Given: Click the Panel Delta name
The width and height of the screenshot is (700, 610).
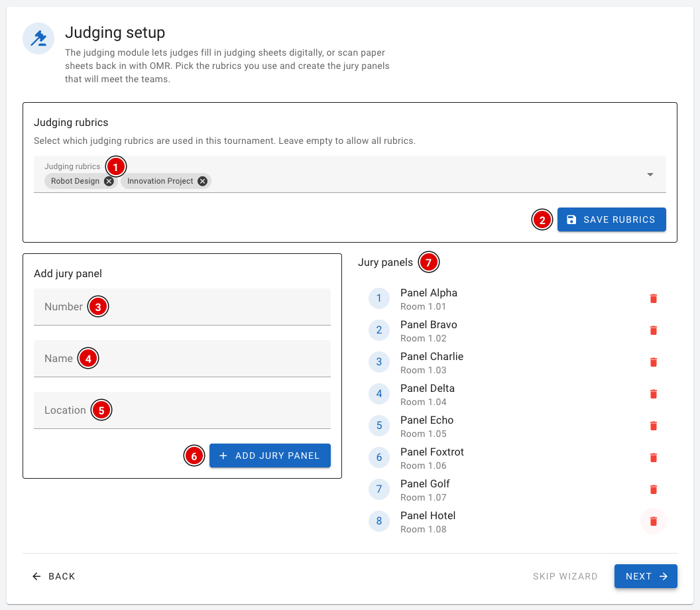Looking at the screenshot, I should (x=428, y=388).
